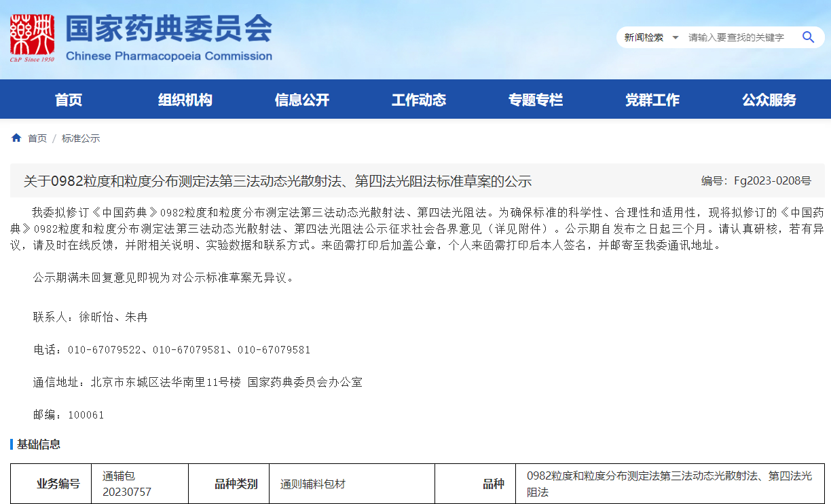This screenshot has width=831, height=504.
Task: Open the 组织机构 navigation menu
Action: pyautogui.click(x=185, y=100)
